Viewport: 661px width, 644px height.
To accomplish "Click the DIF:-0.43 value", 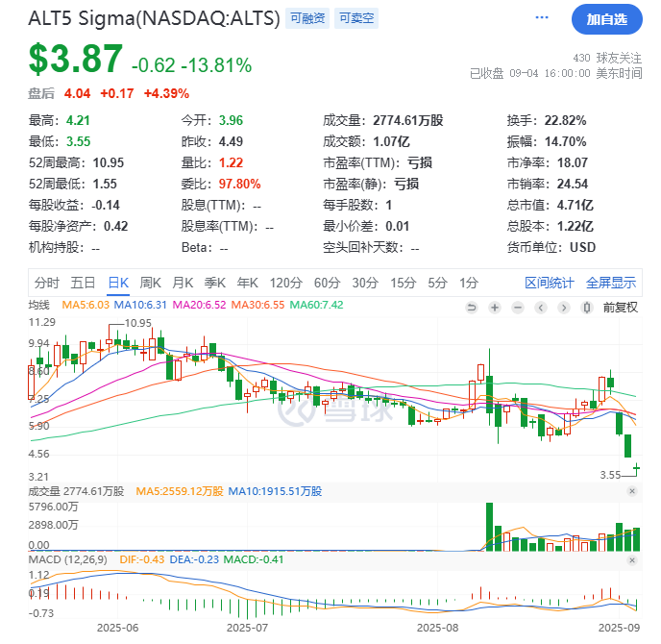I will [142, 560].
